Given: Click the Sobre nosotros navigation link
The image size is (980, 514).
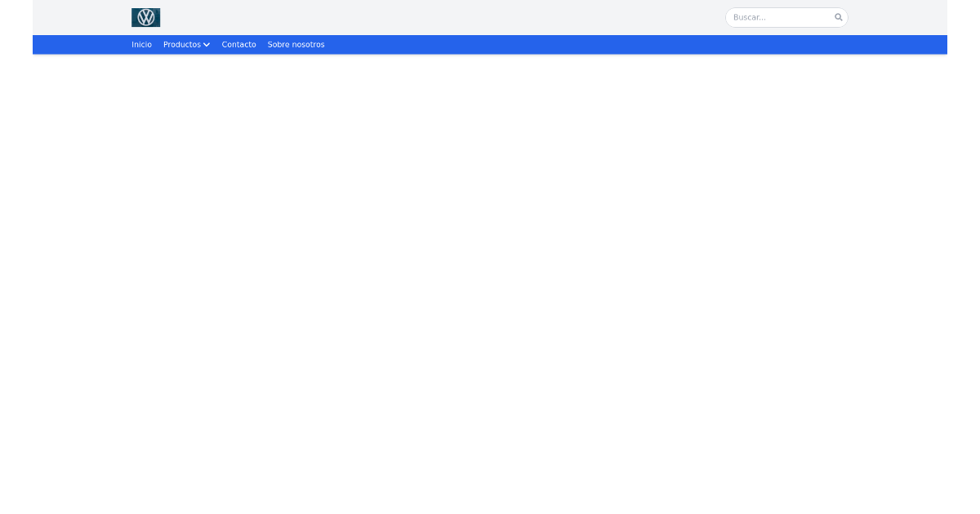Looking at the screenshot, I should pos(296,45).
